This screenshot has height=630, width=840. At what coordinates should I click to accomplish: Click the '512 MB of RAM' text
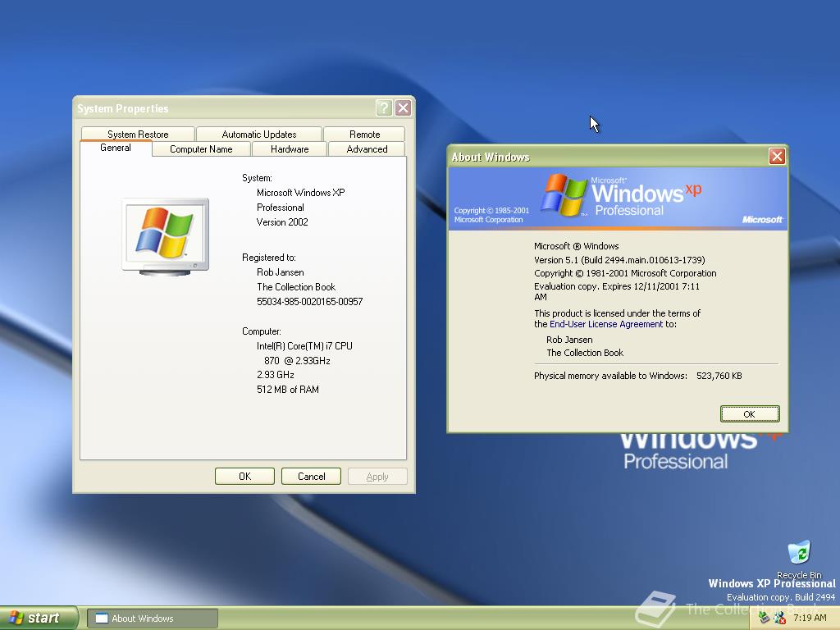coord(288,390)
